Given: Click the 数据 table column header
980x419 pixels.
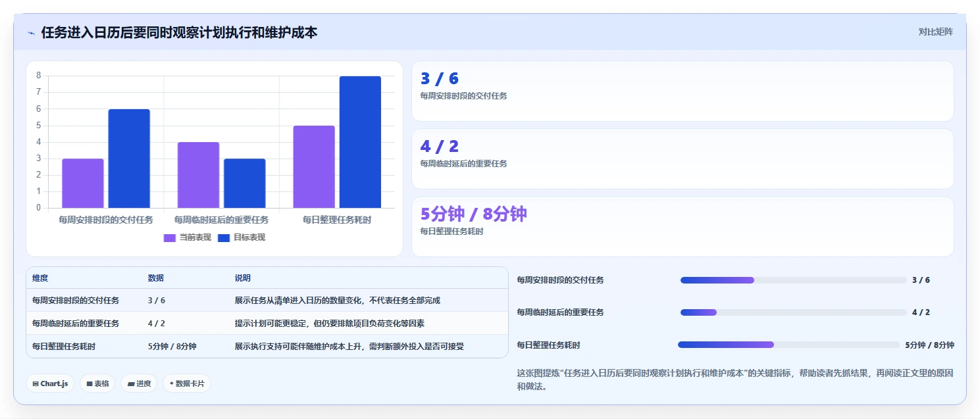Looking at the screenshot, I should tap(156, 278).
